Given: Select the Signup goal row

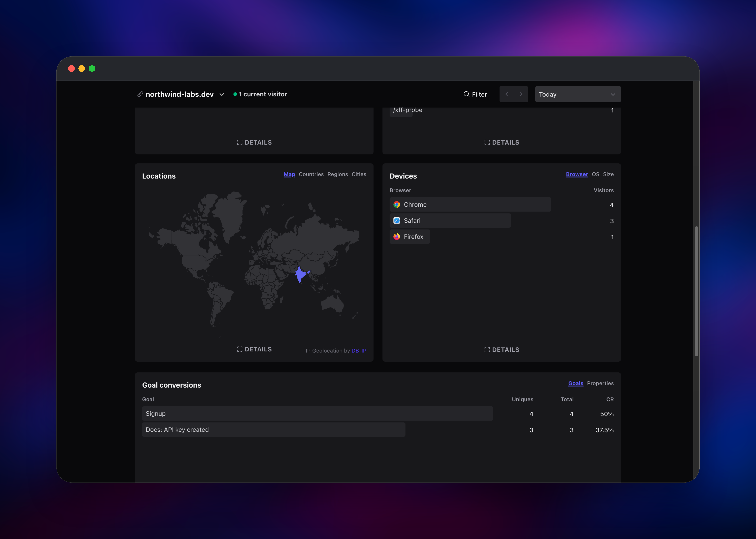Looking at the screenshot, I should click(x=378, y=413).
